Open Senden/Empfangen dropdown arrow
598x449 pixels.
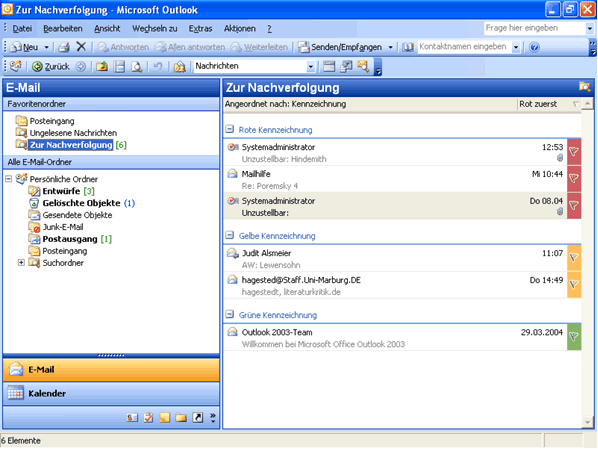tap(391, 47)
